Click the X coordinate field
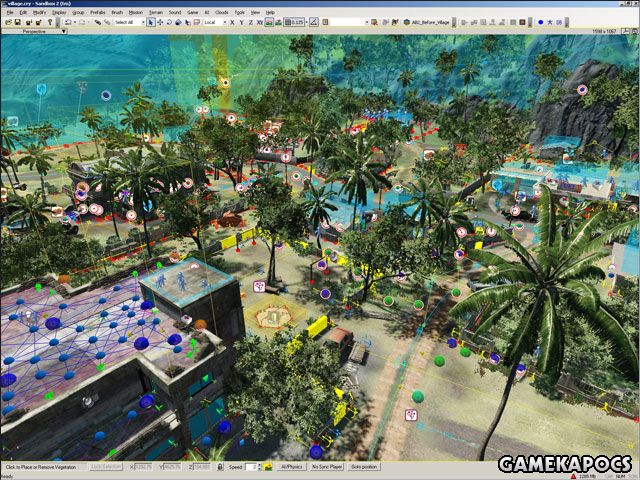 [x=143, y=467]
